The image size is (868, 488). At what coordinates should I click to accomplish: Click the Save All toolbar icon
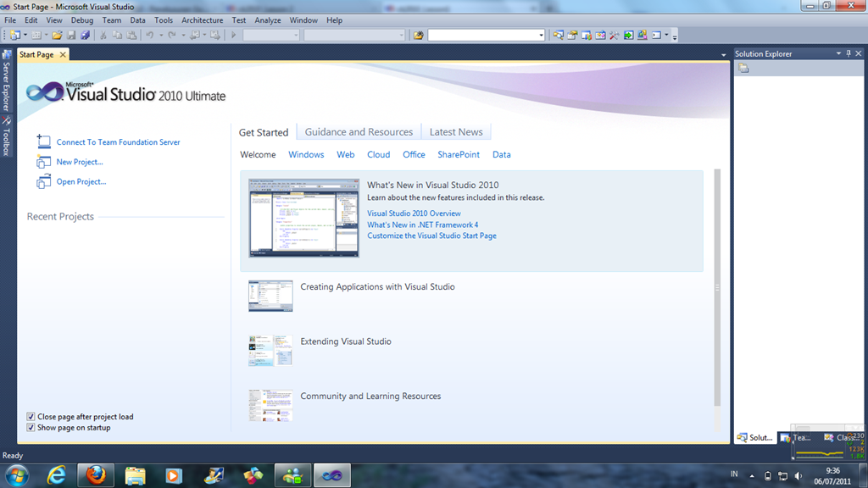86,36
